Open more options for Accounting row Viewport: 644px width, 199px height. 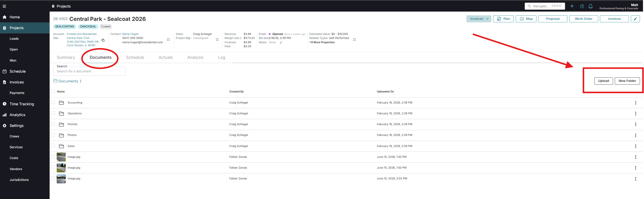635,103
